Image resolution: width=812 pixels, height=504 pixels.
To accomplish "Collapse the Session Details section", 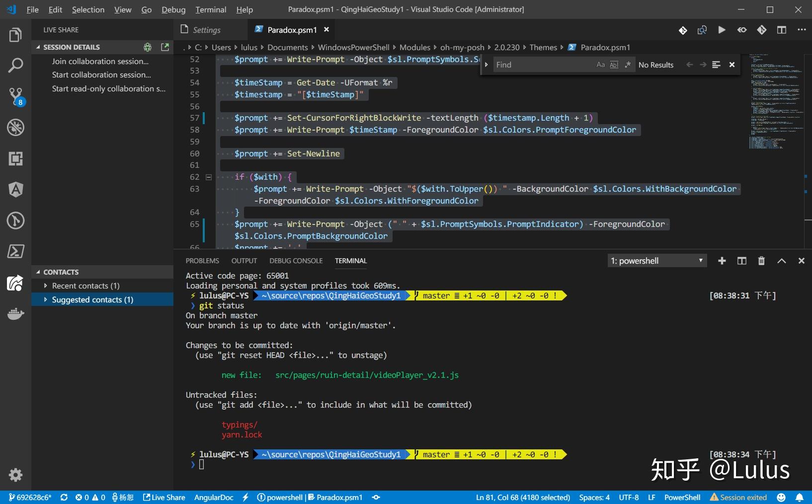I will tap(39, 47).
